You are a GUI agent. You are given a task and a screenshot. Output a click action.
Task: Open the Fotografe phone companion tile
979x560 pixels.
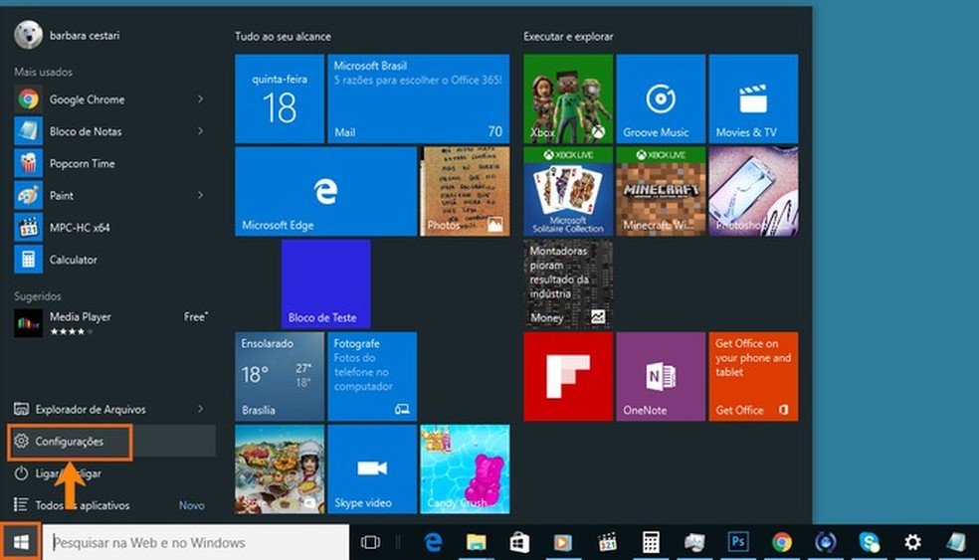click(372, 376)
